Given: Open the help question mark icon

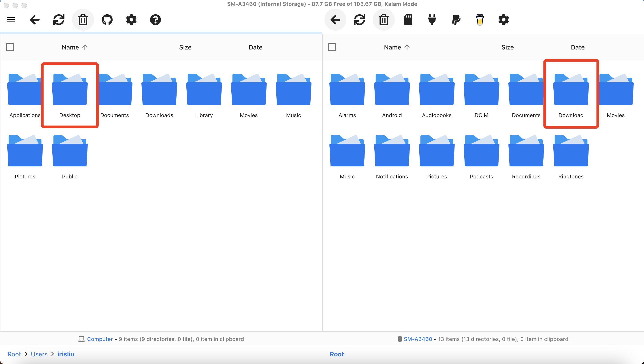Looking at the screenshot, I should pos(155,20).
